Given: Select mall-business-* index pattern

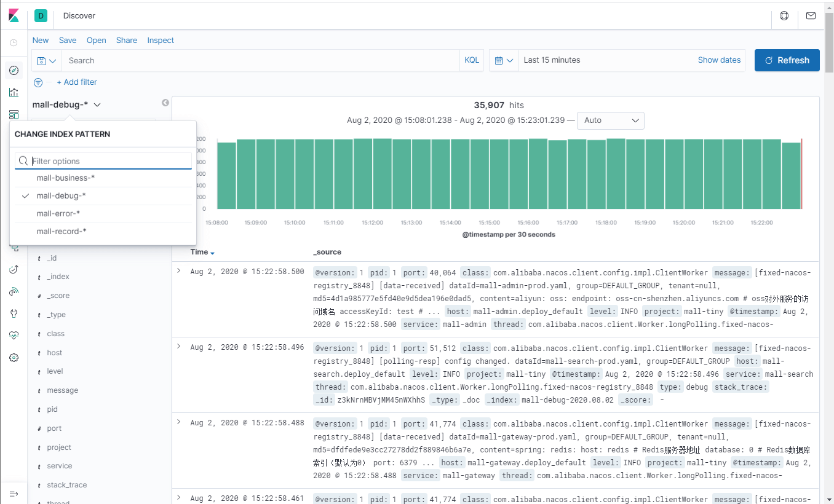Looking at the screenshot, I should [65, 178].
